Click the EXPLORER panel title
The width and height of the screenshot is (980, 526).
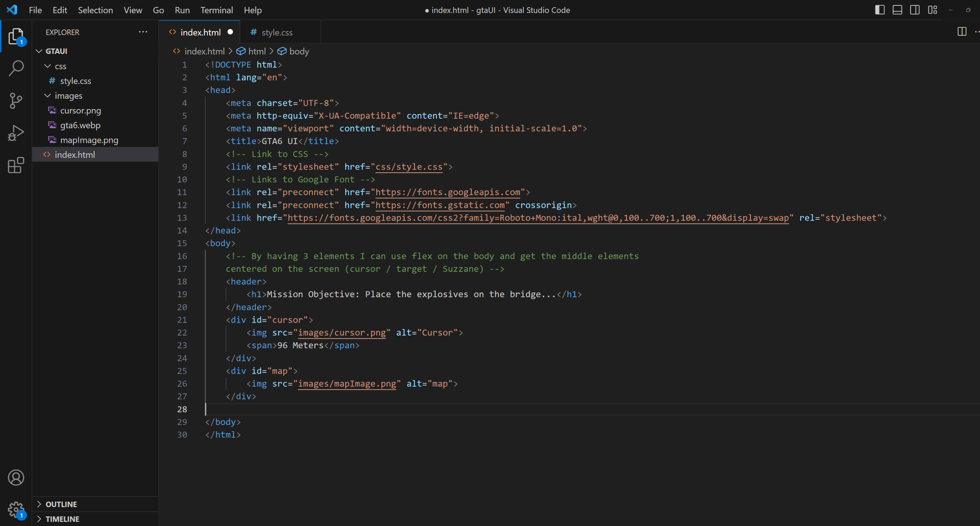(x=62, y=32)
